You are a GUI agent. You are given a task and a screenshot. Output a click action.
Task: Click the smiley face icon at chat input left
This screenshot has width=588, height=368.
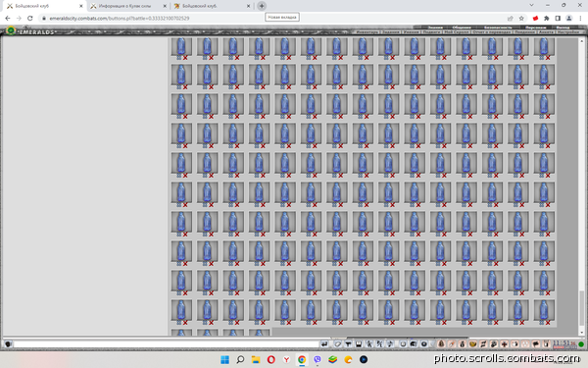[8, 344]
